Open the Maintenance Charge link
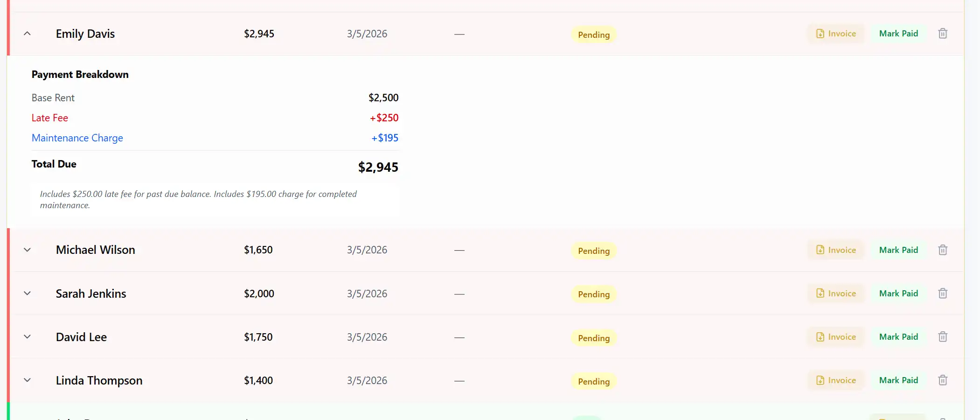The image size is (980, 420). [x=77, y=138]
